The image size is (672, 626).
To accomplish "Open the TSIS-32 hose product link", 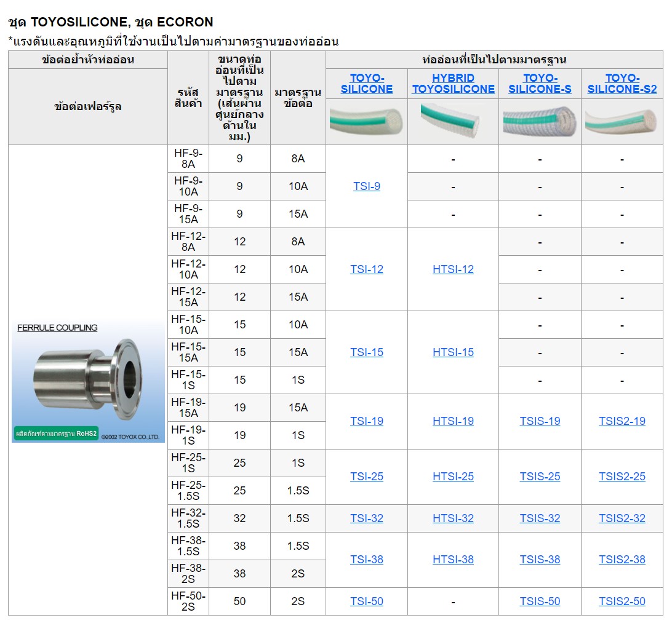I will (x=539, y=518).
